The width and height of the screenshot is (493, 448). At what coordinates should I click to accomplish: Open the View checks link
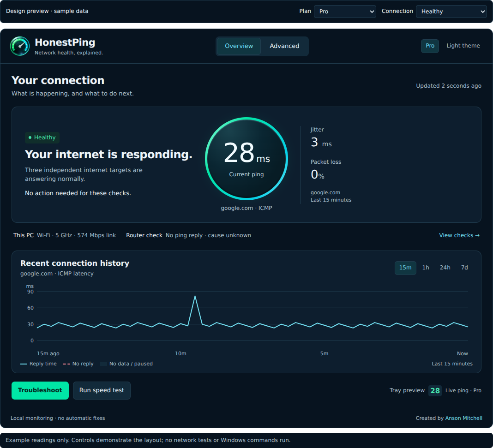click(459, 235)
